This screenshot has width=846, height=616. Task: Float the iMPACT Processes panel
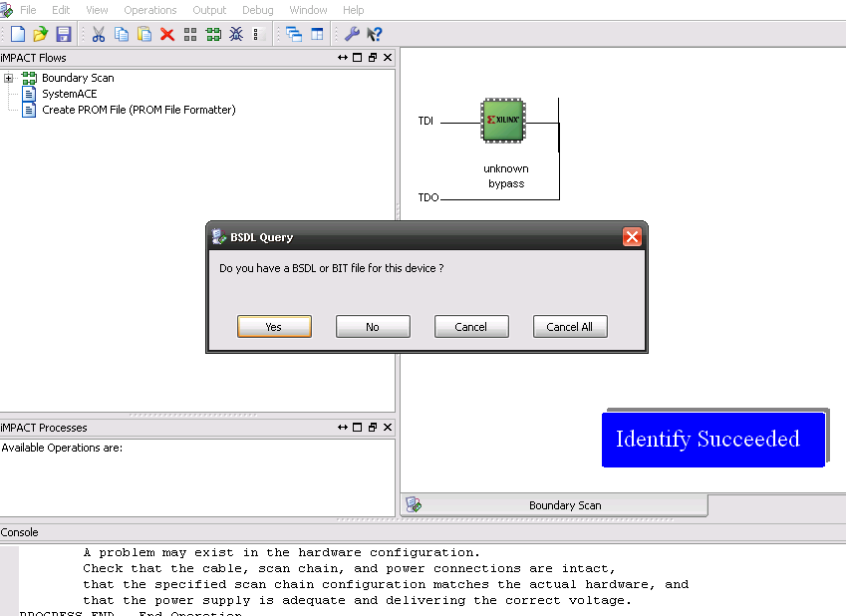coord(373,427)
